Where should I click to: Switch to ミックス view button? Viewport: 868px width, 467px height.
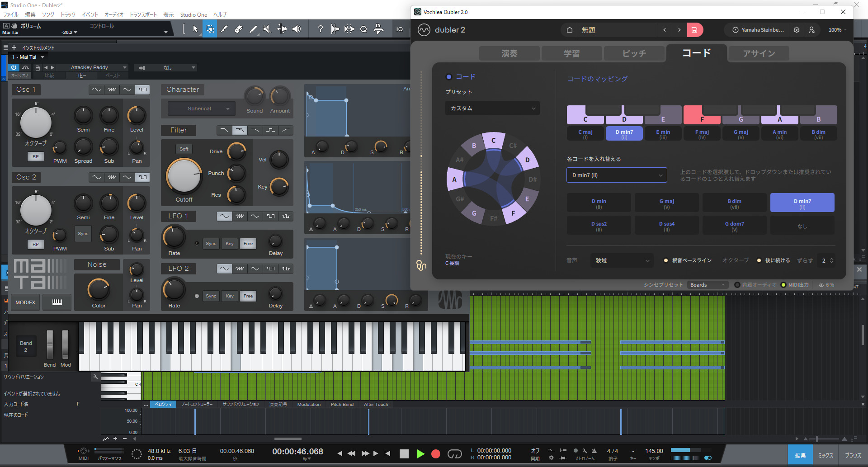(x=826, y=455)
